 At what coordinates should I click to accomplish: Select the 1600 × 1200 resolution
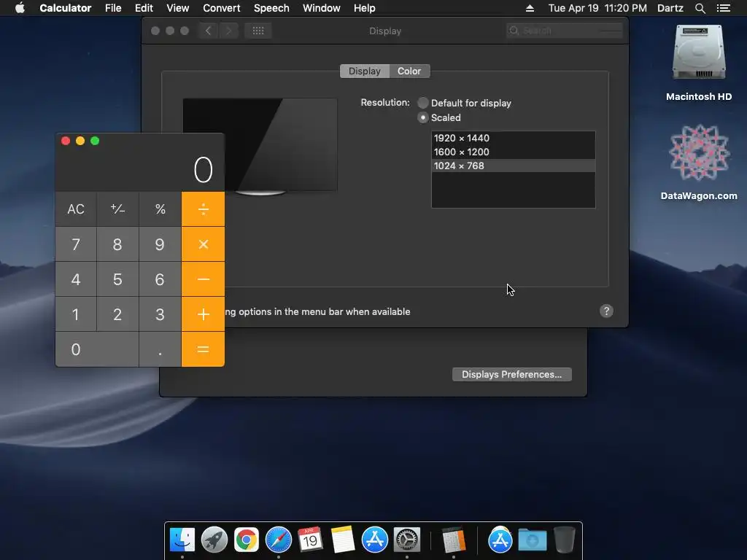click(513, 152)
